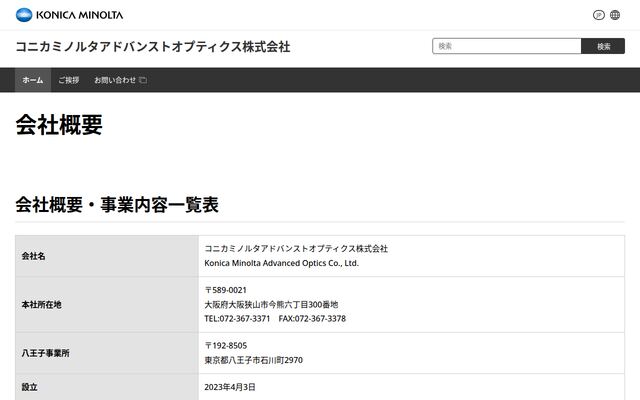Click the 設立 row header

[107, 387]
